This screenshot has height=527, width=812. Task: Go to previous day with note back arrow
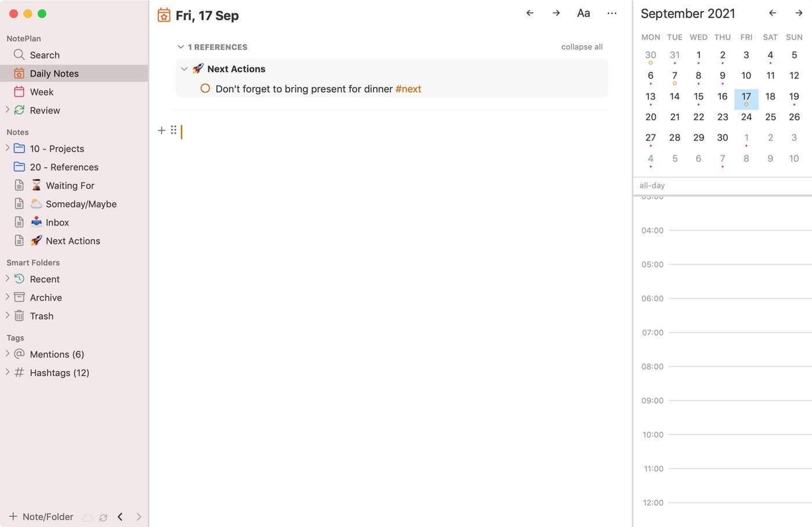[x=530, y=13]
